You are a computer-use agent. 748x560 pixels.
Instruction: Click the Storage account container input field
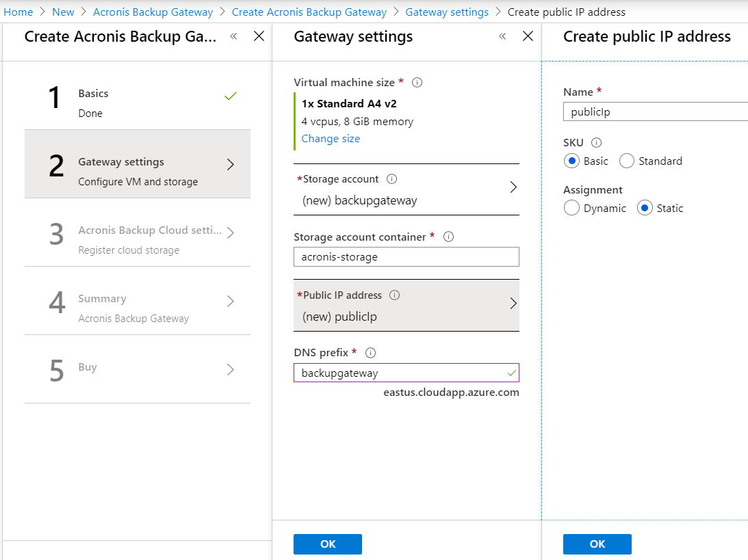(407, 257)
